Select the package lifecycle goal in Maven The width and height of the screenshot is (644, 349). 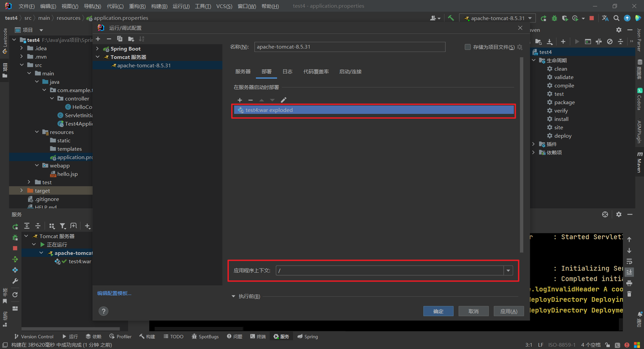(x=565, y=102)
